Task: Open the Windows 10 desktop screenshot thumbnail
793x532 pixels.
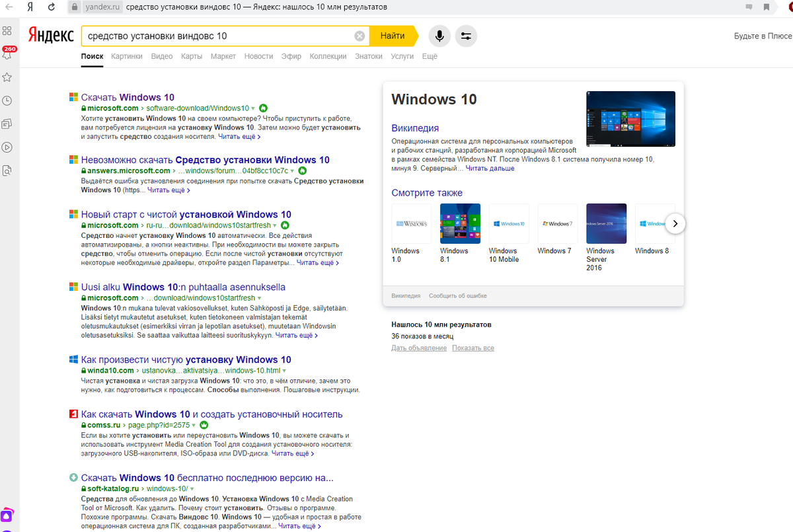Action: point(630,120)
